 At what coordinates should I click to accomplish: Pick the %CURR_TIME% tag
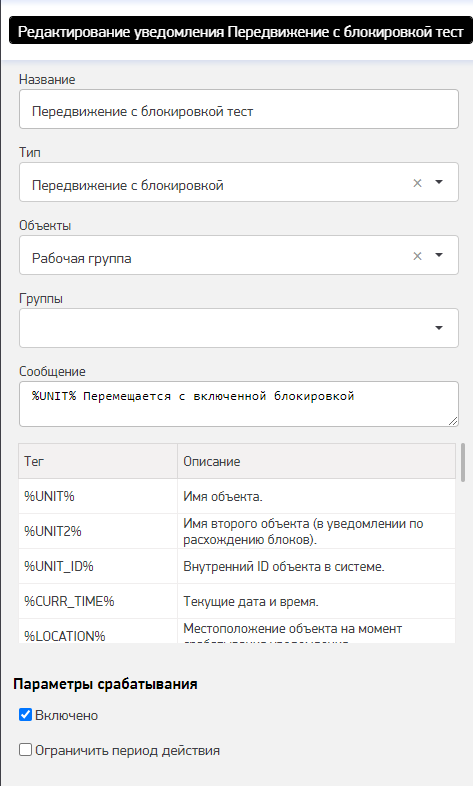(x=69, y=601)
